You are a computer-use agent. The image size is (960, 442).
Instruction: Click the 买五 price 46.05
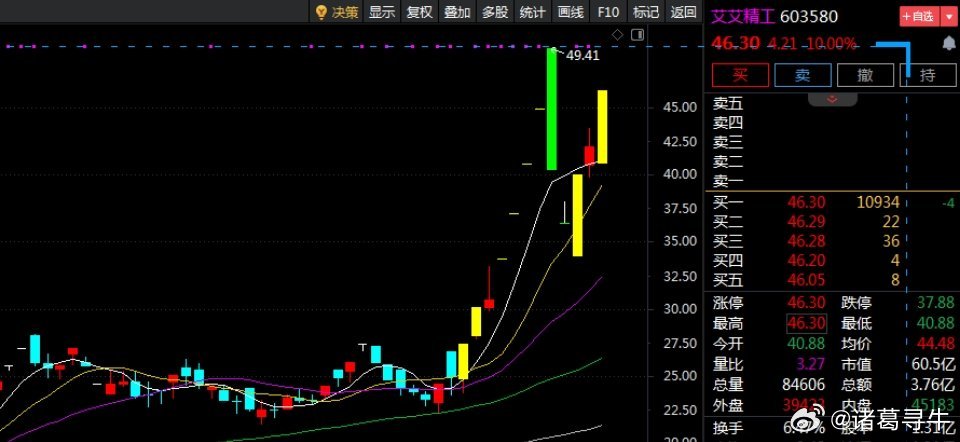(806, 280)
